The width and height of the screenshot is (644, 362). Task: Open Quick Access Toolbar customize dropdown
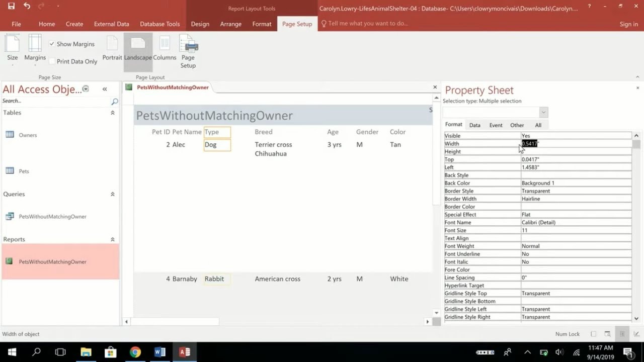(x=58, y=7)
